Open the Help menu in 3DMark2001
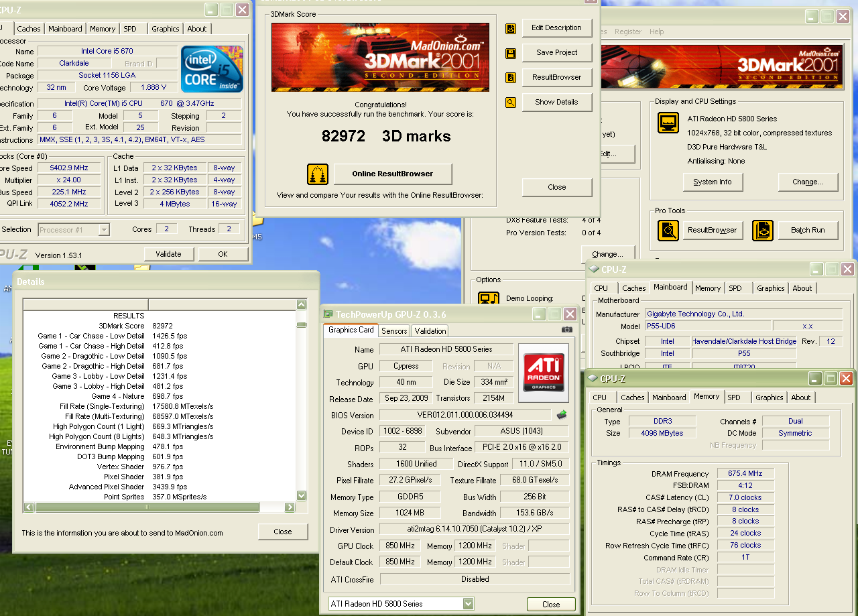Viewport: 858px width, 616px height. pos(657,32)
